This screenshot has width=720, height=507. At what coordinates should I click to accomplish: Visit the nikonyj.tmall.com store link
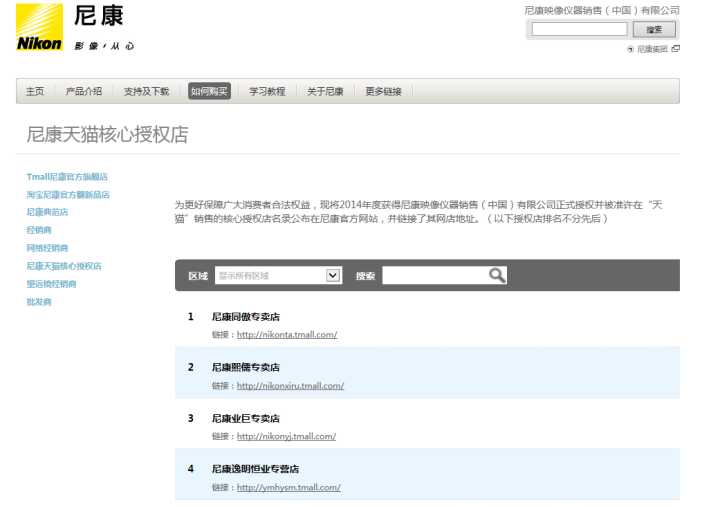click(x=286, y=437)
